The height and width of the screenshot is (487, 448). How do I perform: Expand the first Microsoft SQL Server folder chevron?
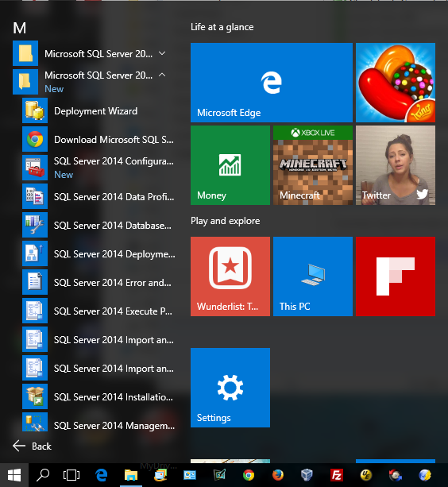coord(162,53)
